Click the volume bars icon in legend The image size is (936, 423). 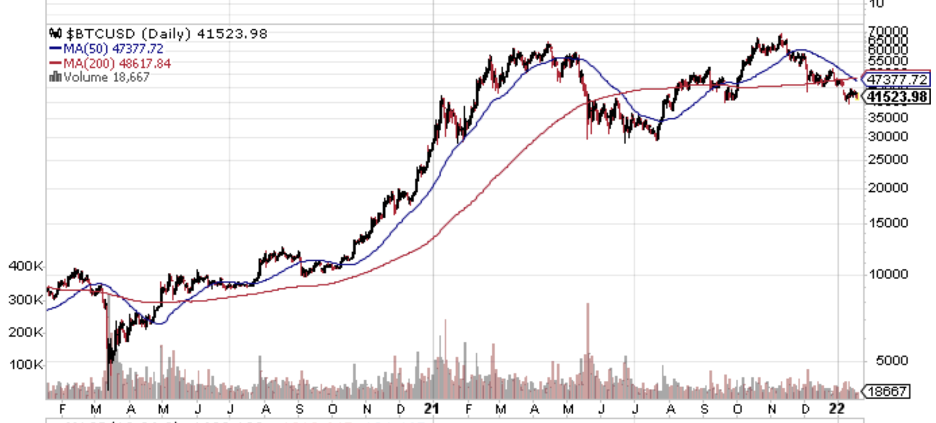(55, 77)
